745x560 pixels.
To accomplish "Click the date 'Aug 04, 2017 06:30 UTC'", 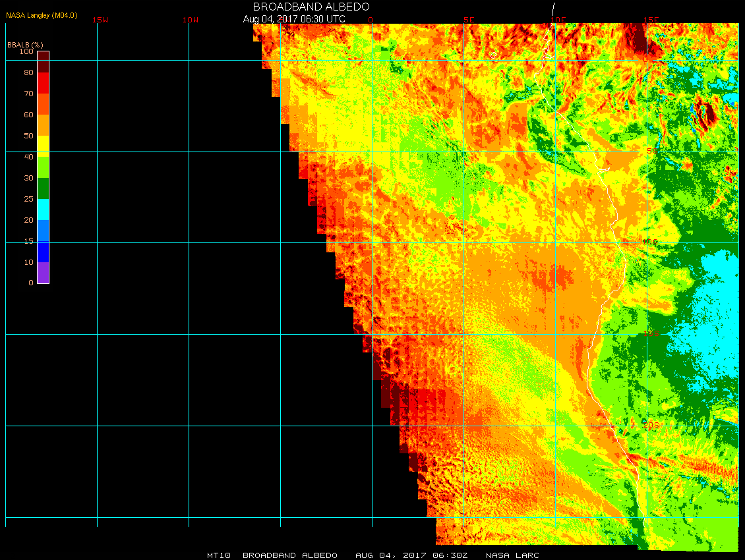I will click(x=294, y=19).
